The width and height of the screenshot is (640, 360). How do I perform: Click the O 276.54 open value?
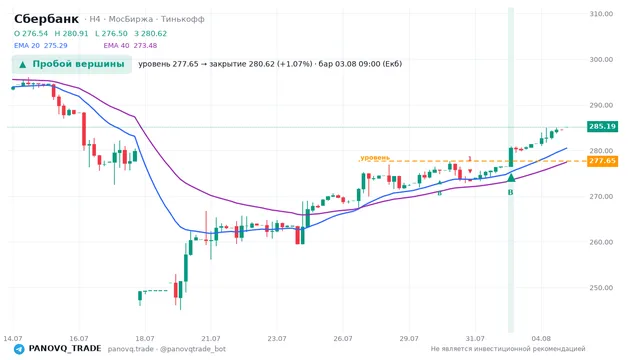[31, 33]
